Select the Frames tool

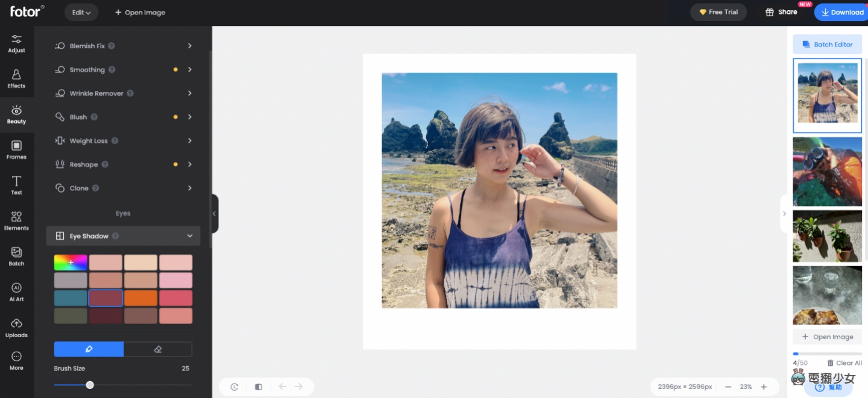coord(16,150)
